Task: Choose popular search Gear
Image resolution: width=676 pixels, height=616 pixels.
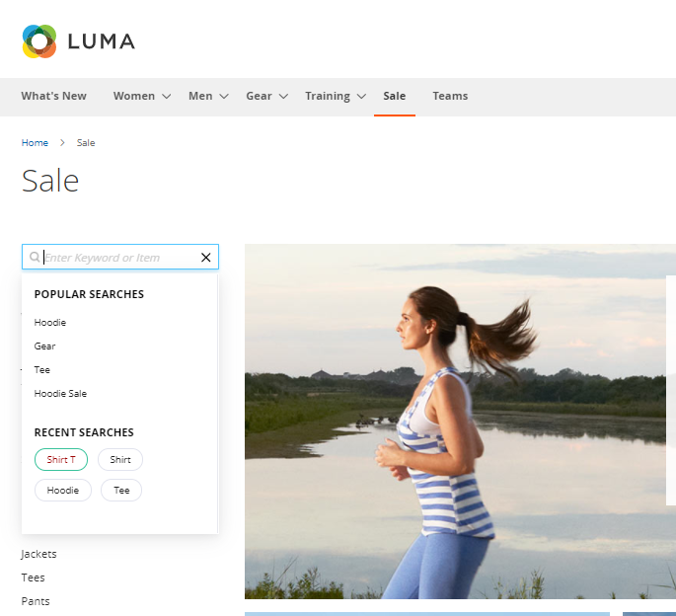Action: pyautogui.click(x=44, y=346)
